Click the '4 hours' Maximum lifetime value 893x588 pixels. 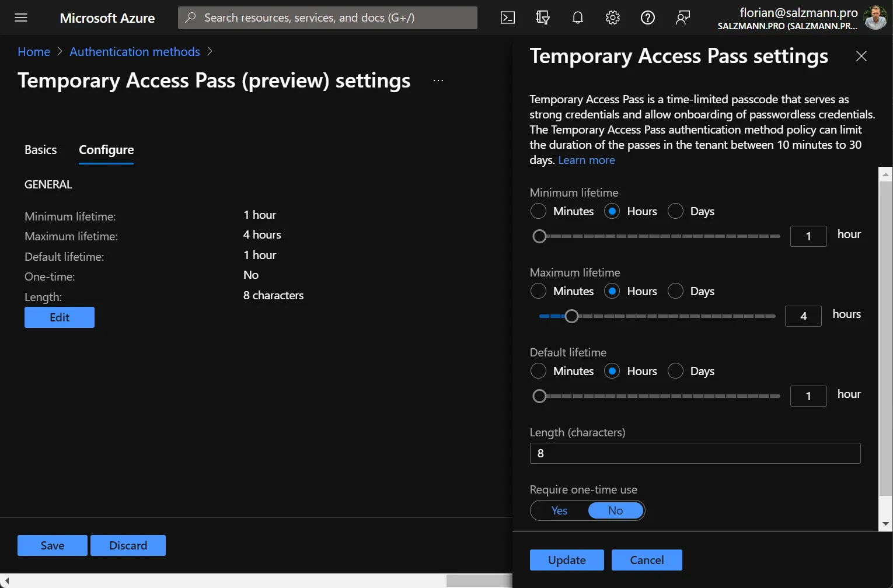pyautogui.click(x=262, y=235)
